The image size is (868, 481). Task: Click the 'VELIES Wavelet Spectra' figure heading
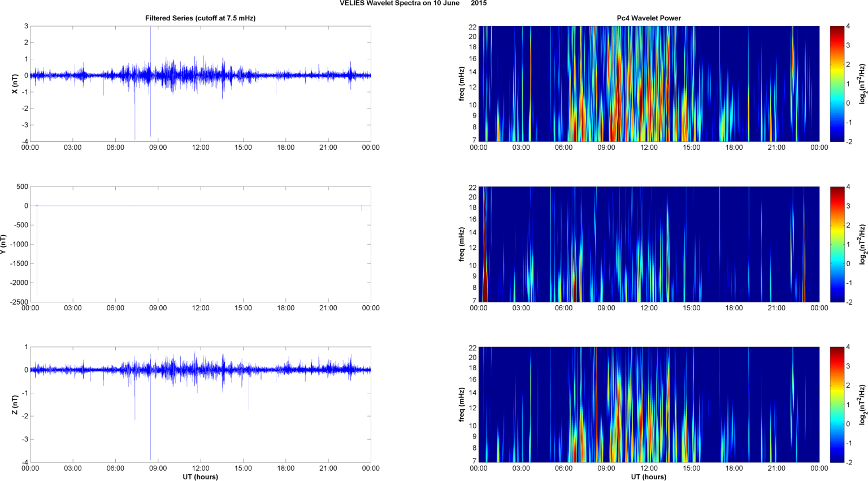point(413,3)
